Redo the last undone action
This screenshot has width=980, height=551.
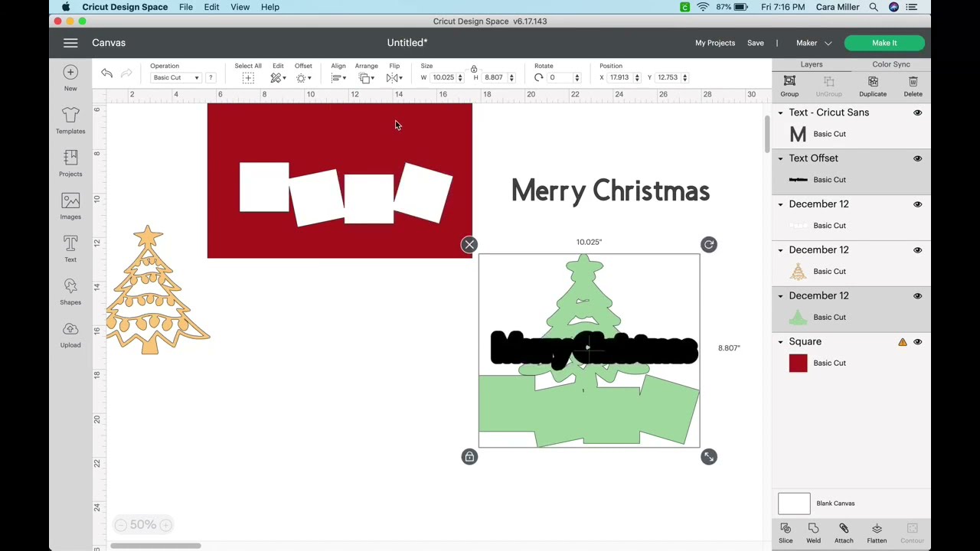pos(126,73)
